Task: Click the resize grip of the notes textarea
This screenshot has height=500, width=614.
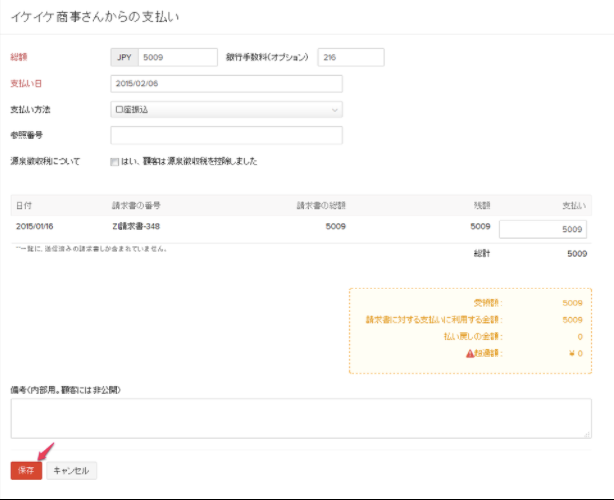Action: click(x=588, y=434)
